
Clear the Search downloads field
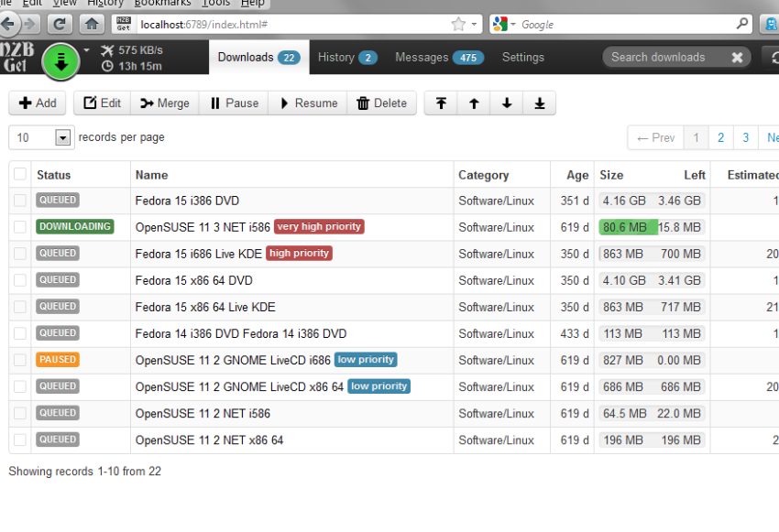[x=737, y=58]
